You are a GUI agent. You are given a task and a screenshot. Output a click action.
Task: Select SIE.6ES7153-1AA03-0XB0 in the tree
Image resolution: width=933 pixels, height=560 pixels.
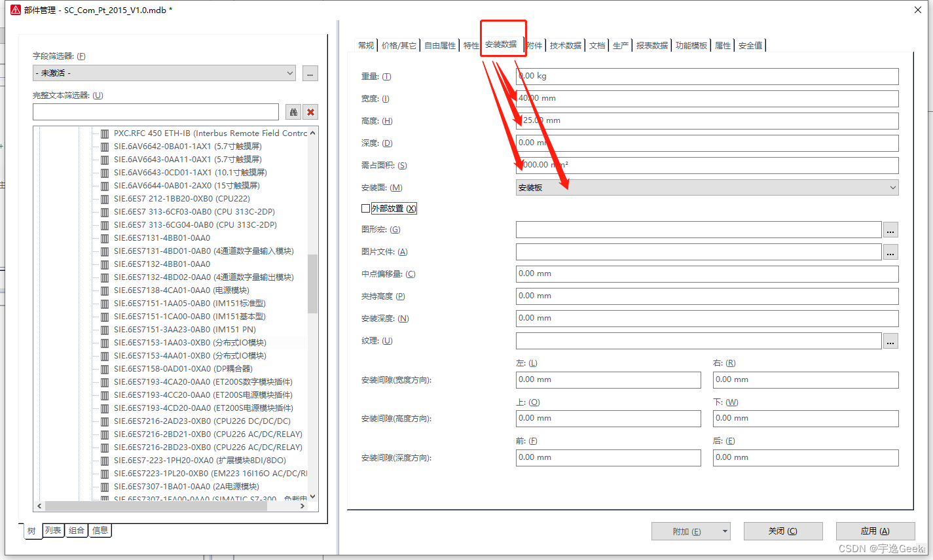[x=190, y=343]
